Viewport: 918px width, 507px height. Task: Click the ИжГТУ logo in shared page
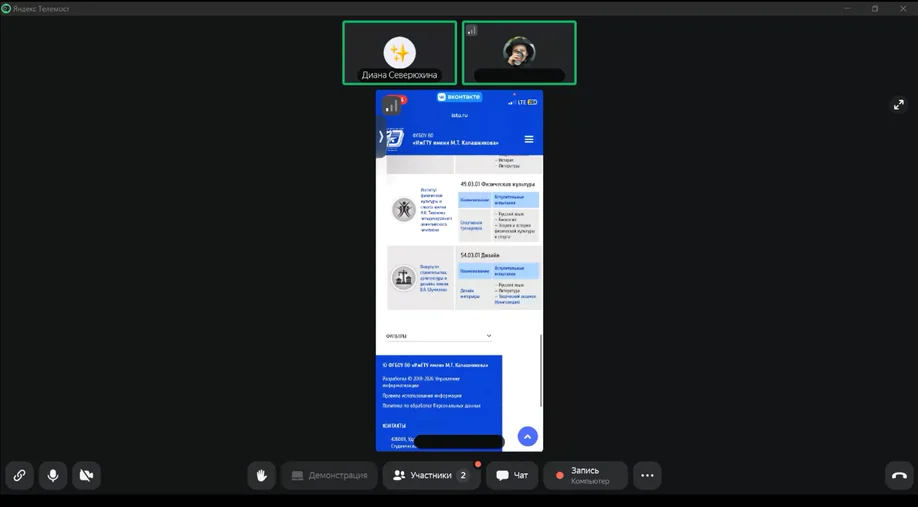395,139
